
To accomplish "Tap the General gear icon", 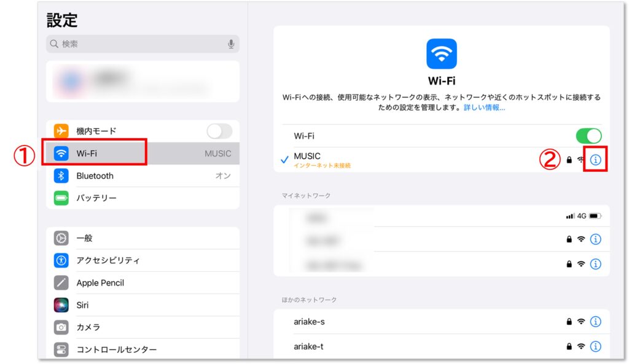I will coord(61,238).
